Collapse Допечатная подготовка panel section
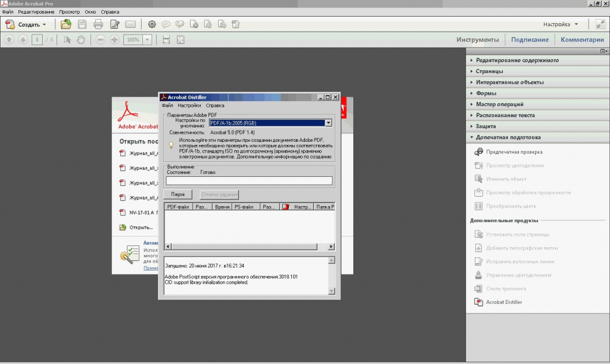610x364 pixels. (538, 137)
